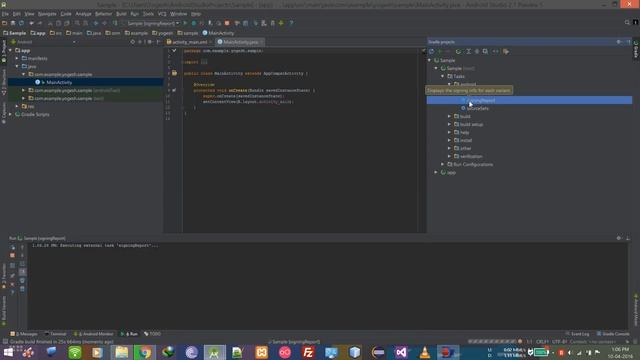Viewport: 640px width, 360px height.
Task: Click the build progress bar in status bar
Action: [492, 342]
